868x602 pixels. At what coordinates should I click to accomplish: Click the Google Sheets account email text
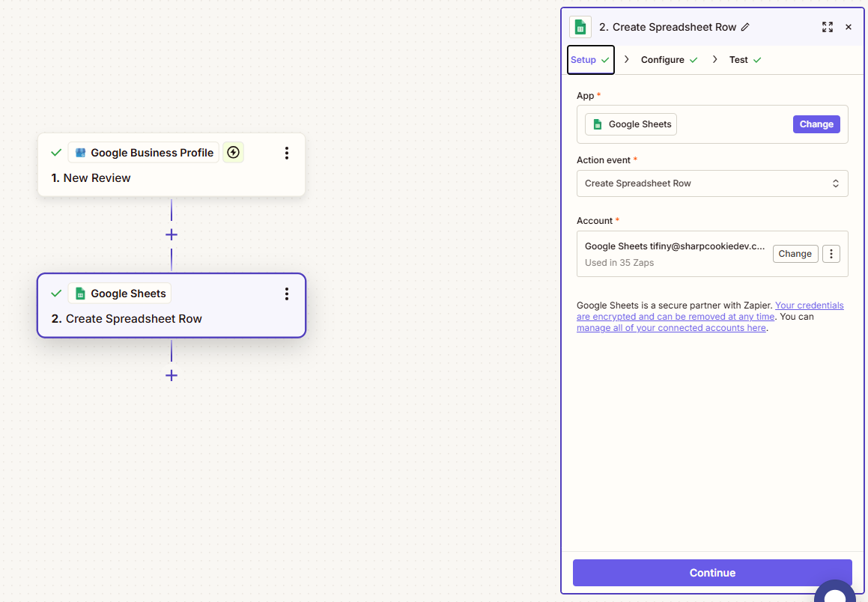(x=675, y=246)
